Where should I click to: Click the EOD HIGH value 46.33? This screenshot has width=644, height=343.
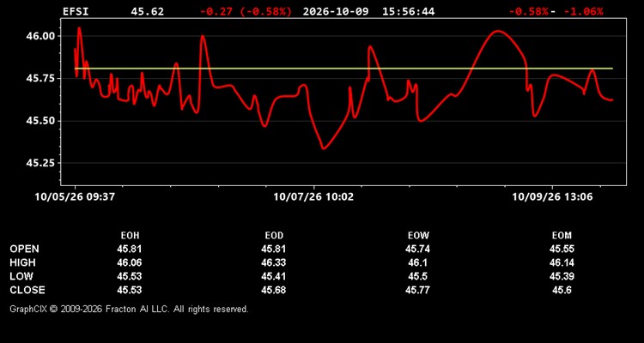274,262
